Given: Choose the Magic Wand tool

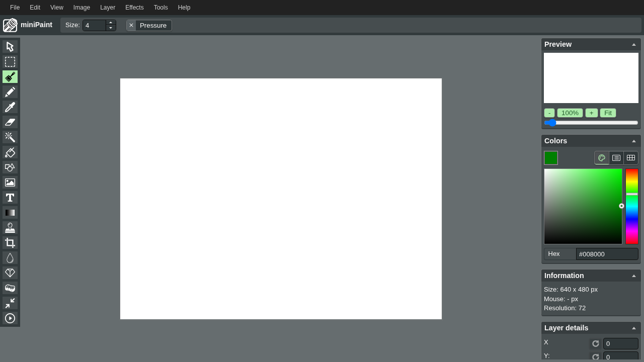Looking at the screenshot, I should pos(10,137).
